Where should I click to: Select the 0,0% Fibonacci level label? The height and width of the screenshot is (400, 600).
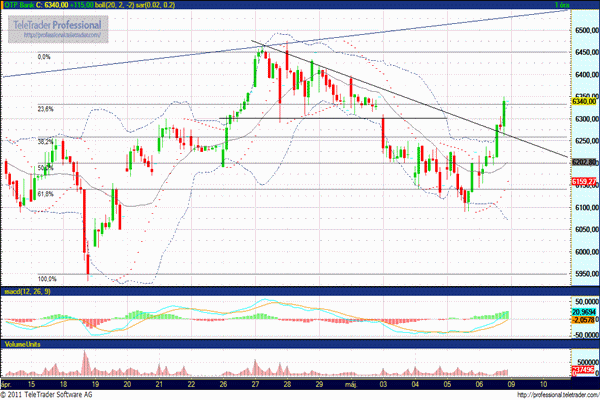point(43,57)
